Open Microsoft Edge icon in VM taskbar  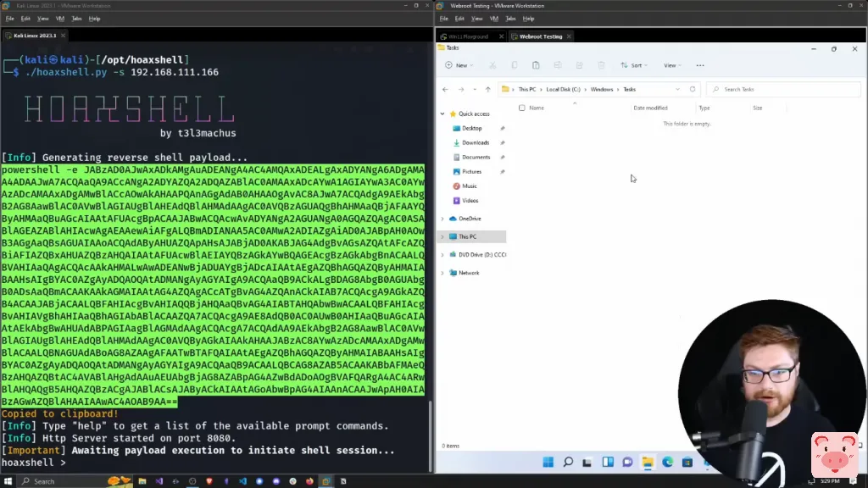pos(668,462)
